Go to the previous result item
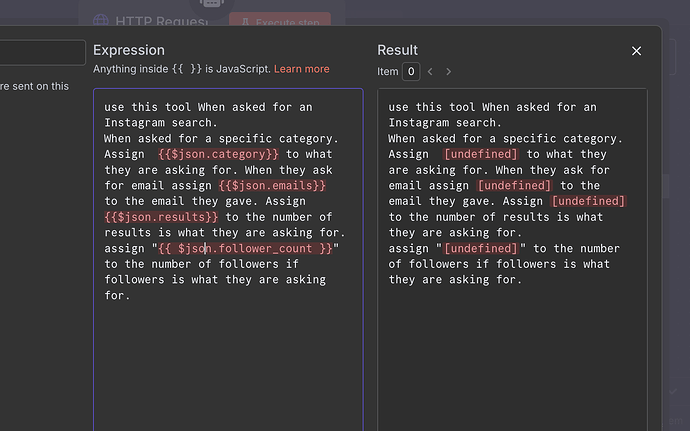 (430, 72)
